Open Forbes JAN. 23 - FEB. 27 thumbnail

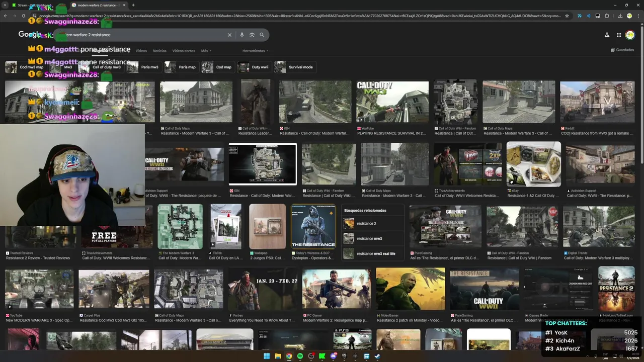[x=263, y=289]
